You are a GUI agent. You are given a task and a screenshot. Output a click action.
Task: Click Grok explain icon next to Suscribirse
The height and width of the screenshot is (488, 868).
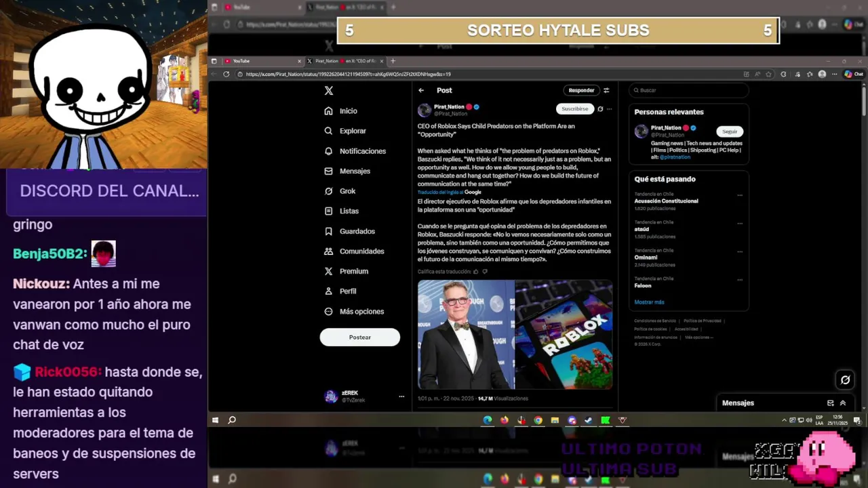pos(600,108)
